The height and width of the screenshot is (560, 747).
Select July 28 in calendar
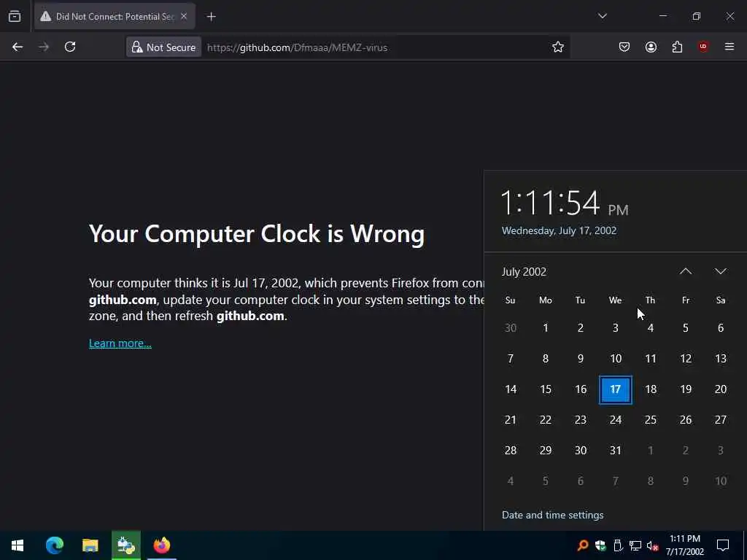coord(510,451)
